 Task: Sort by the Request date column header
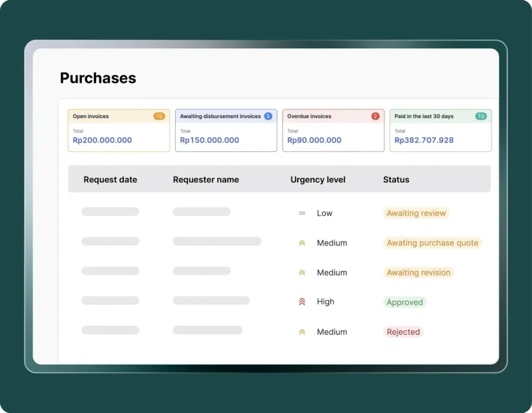point(110,179)
